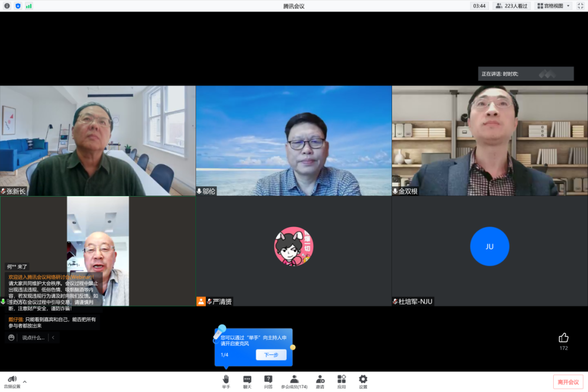Click the meeting info icon at top left

7,6
